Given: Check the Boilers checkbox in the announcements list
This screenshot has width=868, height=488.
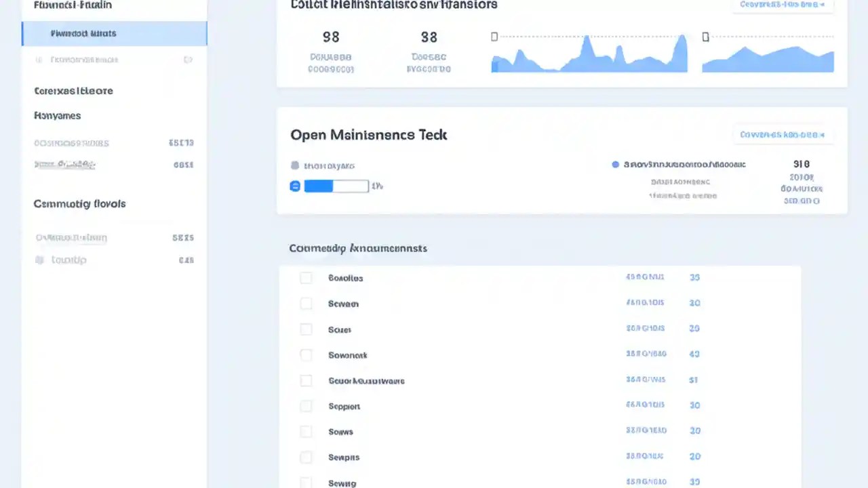Looking at the screenshot, I should click(306, 278).
